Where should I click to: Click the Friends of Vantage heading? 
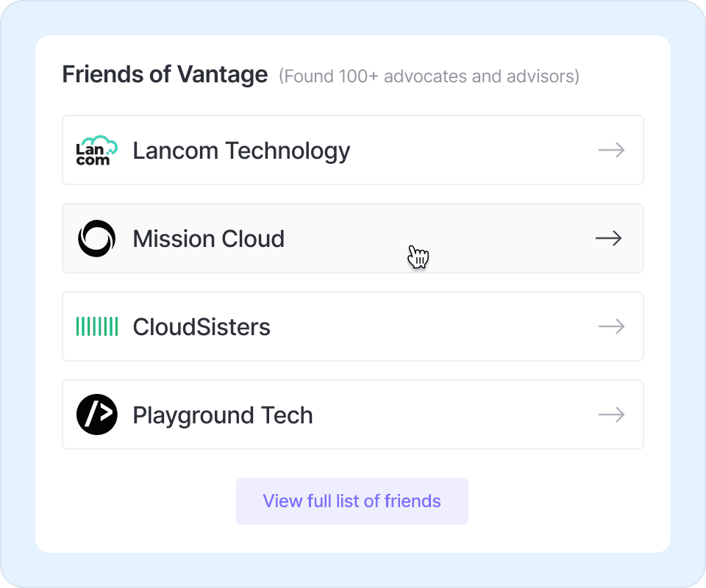(x=165, y=74)
